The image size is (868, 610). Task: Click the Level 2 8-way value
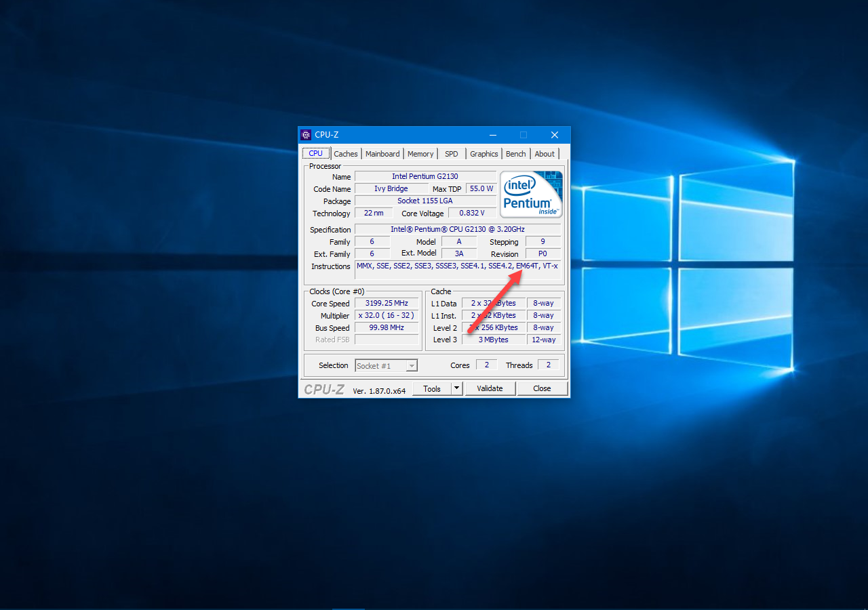(x=544, y=327)
